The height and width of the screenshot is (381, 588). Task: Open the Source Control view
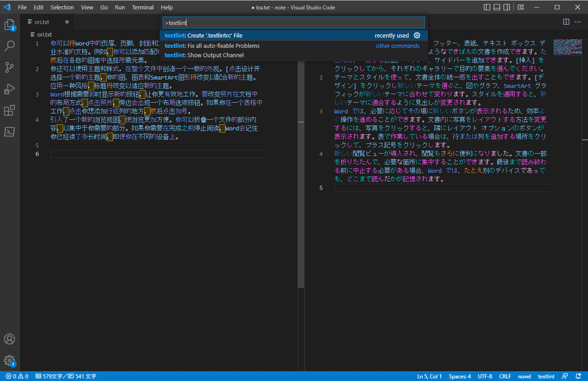[x=9, y=67]
